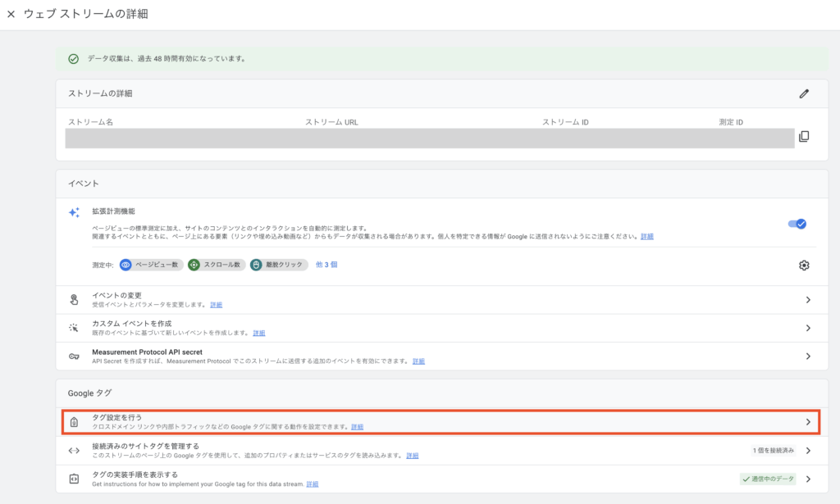Click the '1 connected' status badge
Viewport: 840px width, 504px height.
coord(773,451)
